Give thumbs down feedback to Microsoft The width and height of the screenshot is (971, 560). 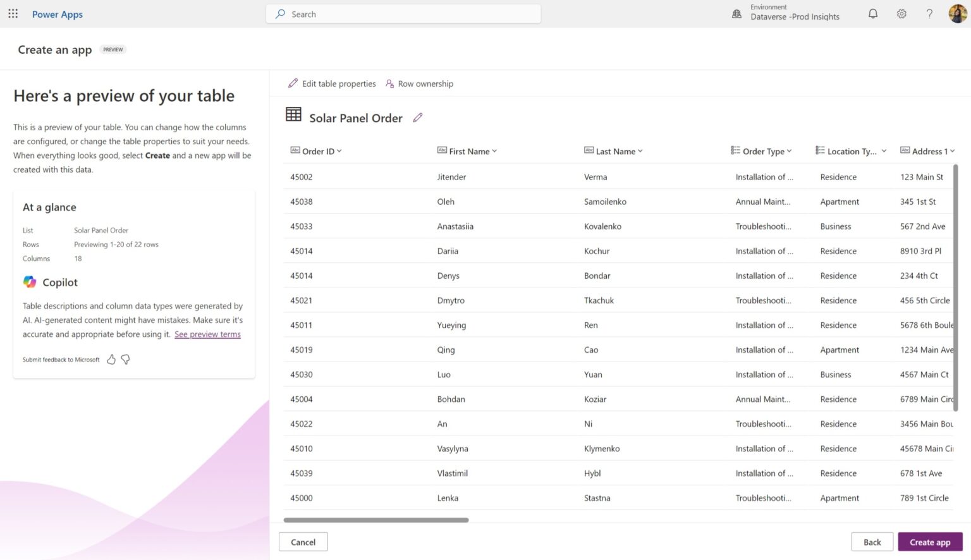point(125,359)
